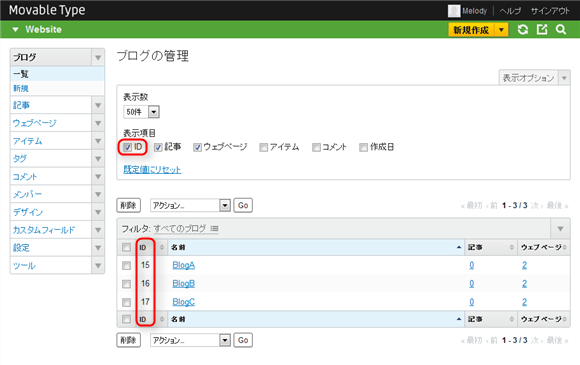Select the BlogB row checkbox
Screen dimensions: 580x365
tap(127, 284)
